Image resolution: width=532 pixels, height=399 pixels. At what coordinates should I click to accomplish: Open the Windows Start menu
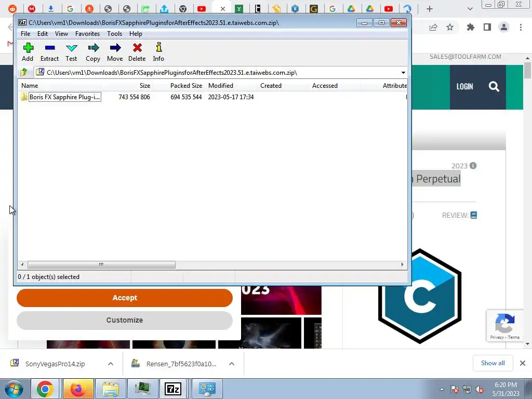click(14, 389)
